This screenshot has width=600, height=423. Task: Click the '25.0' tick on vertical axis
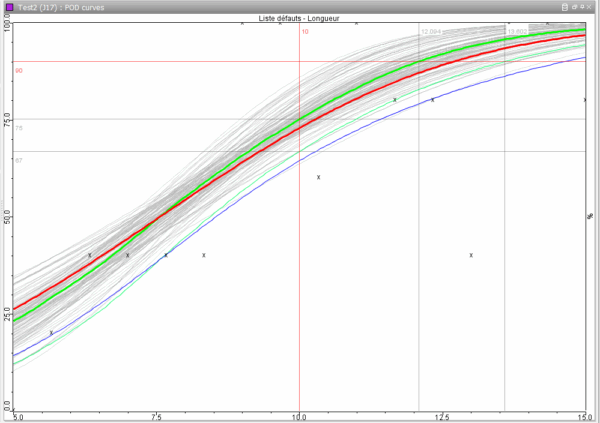[x=7, y=314]
